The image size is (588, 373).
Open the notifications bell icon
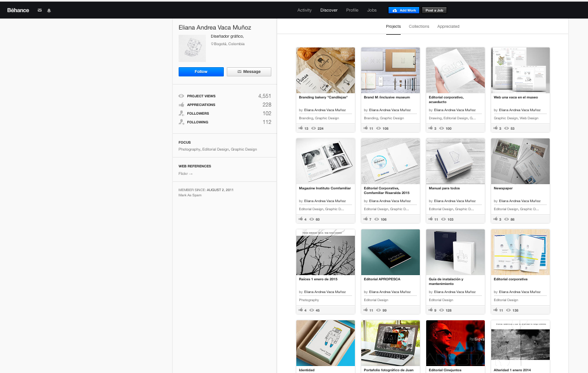tap(49, 10)
